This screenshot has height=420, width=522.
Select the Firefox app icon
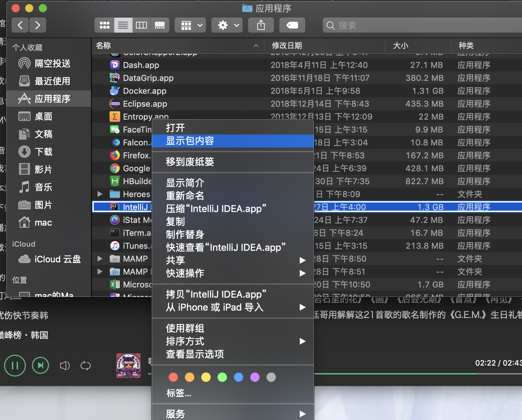115,155
